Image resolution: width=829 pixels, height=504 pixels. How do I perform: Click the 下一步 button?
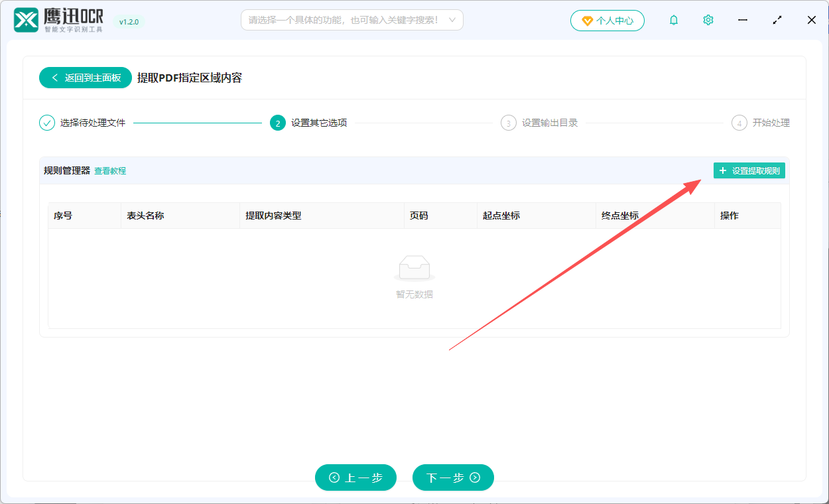pyautogui.click(x=453, y=477)
